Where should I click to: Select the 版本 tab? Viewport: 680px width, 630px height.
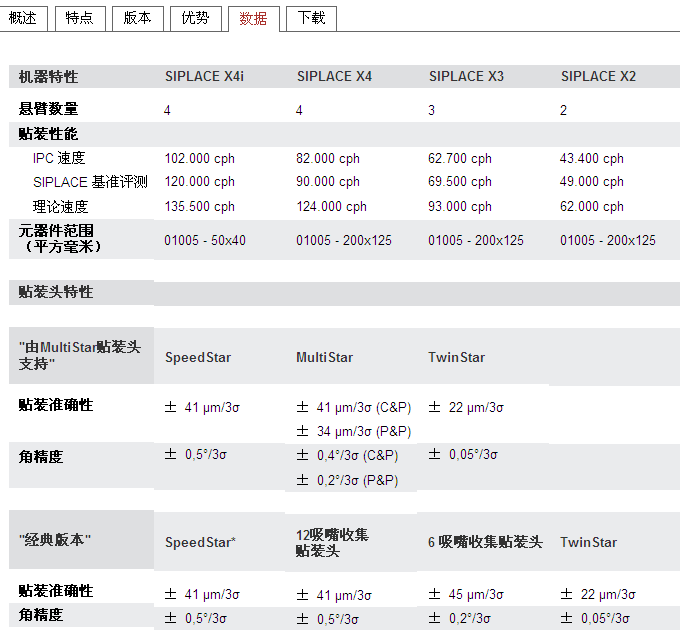point(137,18)
